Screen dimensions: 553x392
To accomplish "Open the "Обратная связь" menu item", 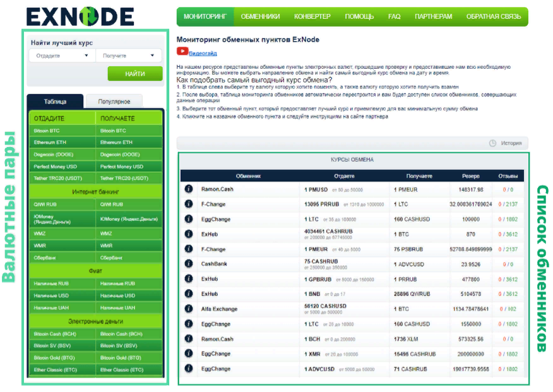I will click(492, 16).
